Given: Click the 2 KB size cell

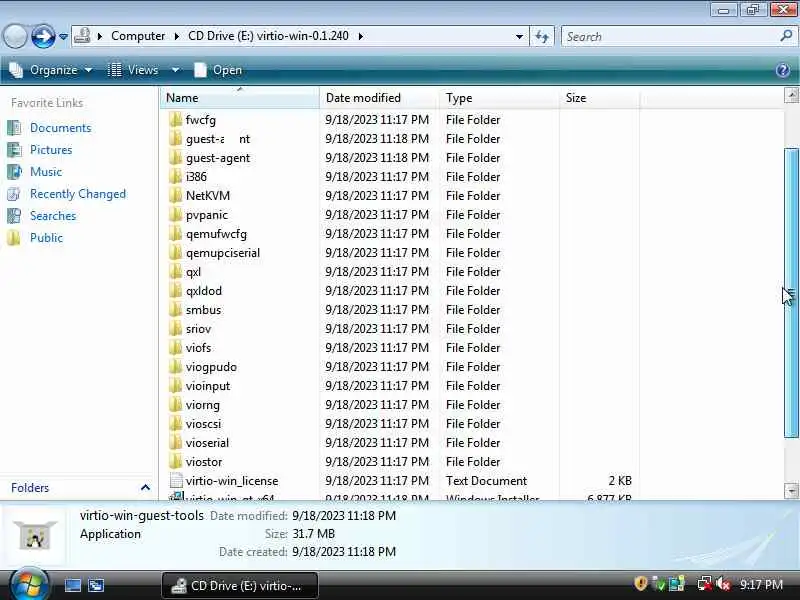Looking at the screenshot, I should pos(620,481).
